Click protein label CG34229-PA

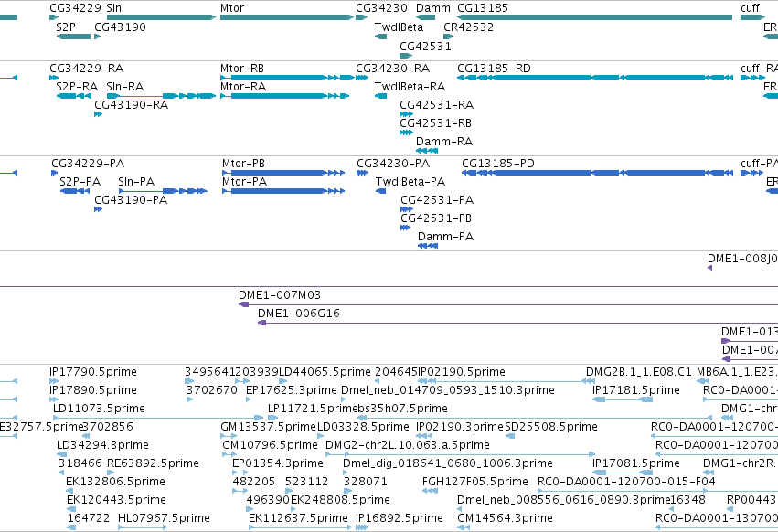coord(88,164)
